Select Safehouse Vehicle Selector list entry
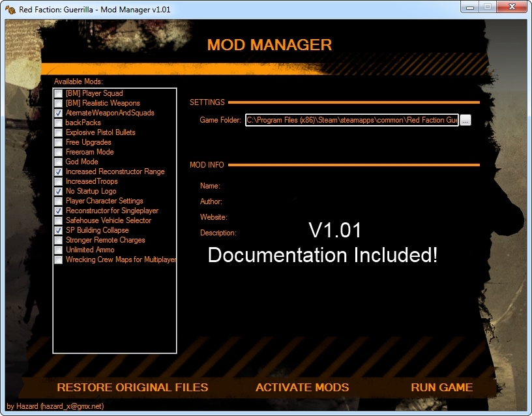The image size is (532, 416). click(x=108, y=220)
